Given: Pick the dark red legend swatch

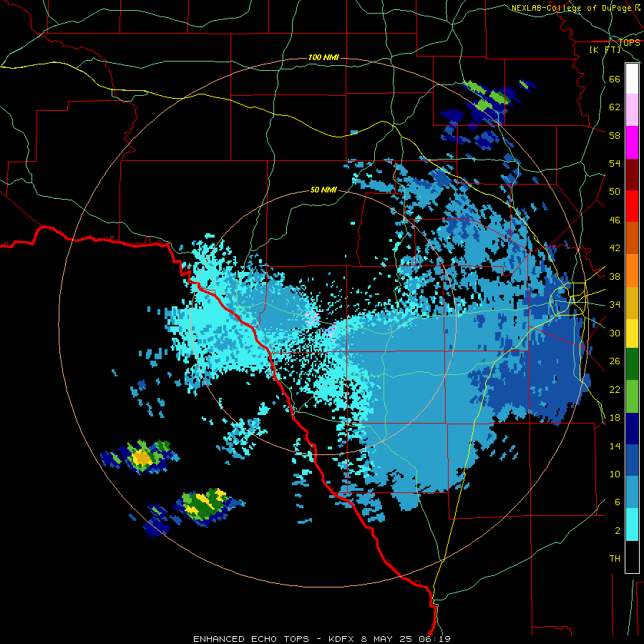Looking at the screenshot, I should pyautogui.click(x=632, y=175).
